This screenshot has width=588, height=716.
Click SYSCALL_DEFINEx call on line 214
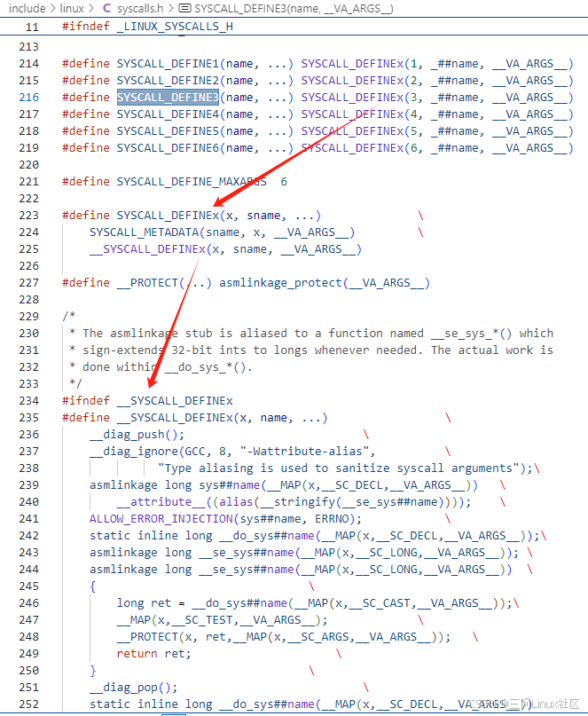coord(352,64)
